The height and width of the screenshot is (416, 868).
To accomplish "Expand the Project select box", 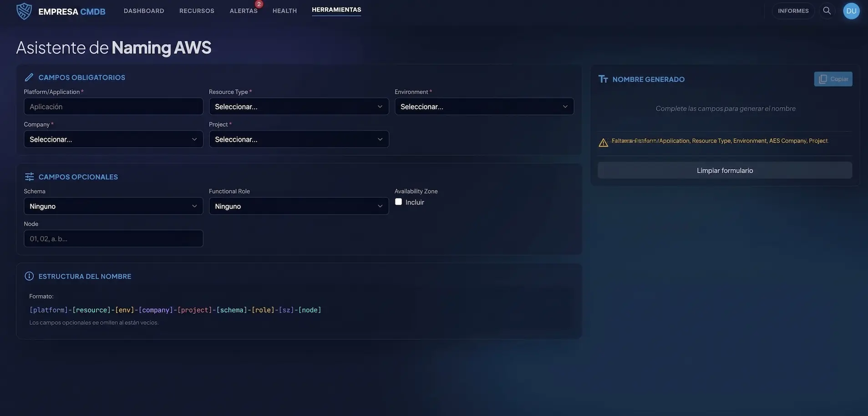I will (299, 139).
